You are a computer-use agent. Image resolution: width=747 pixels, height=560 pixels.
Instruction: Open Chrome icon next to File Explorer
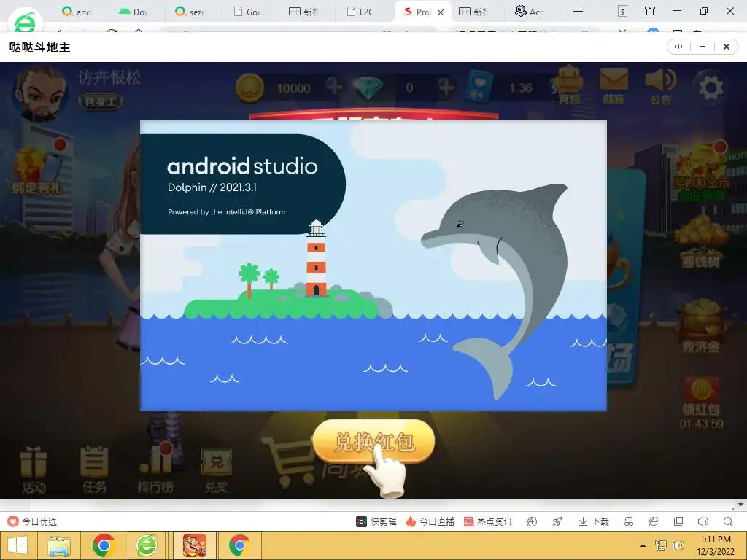[x=104, y=546]
